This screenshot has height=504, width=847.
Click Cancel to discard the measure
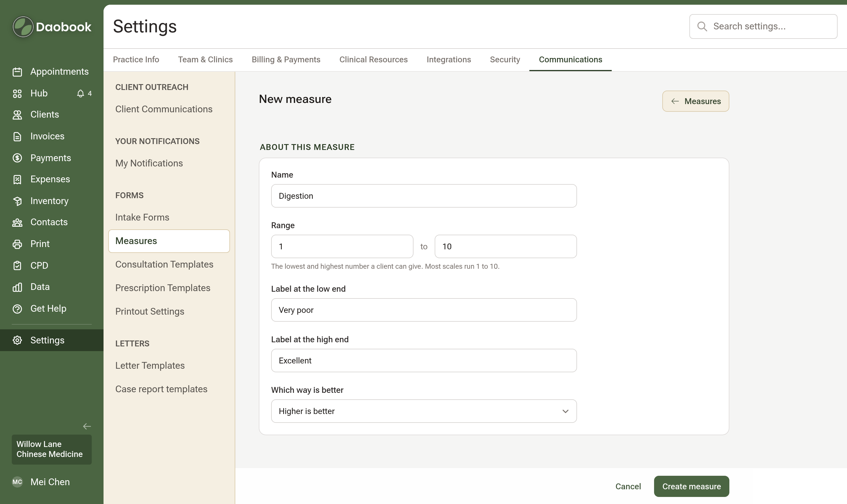[628, 486]
